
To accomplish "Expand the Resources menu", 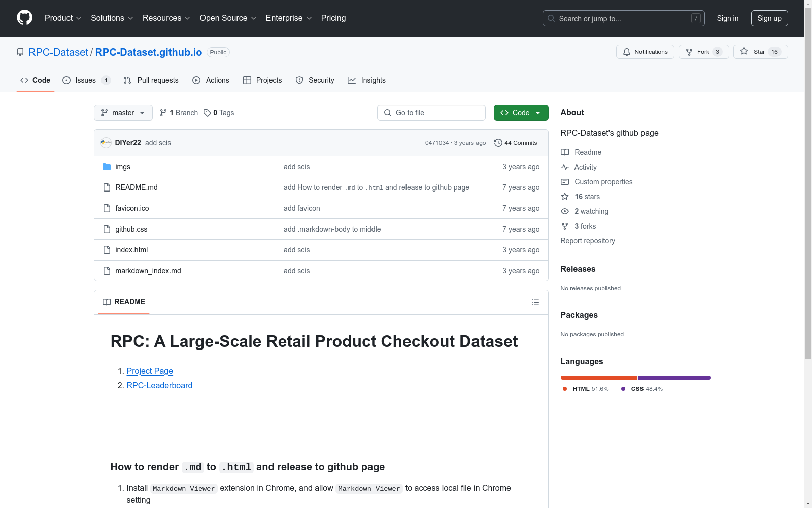I will (166, 18).
